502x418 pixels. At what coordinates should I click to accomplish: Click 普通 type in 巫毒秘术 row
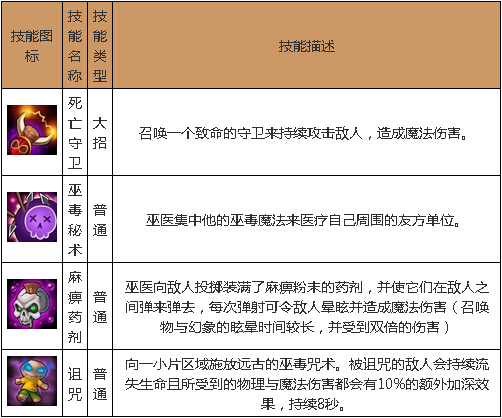pos(100,220)
